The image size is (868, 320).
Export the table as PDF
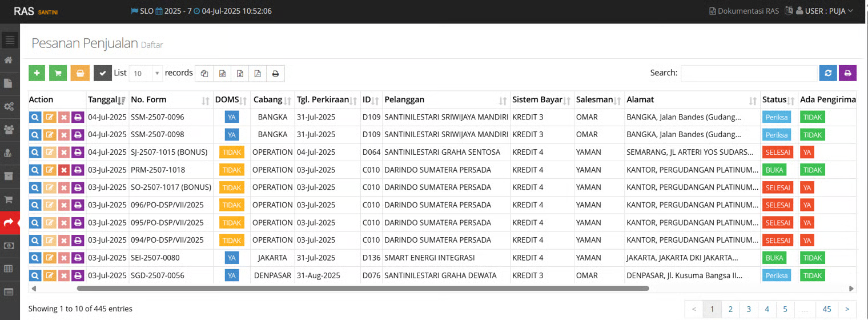pos(258,74)
